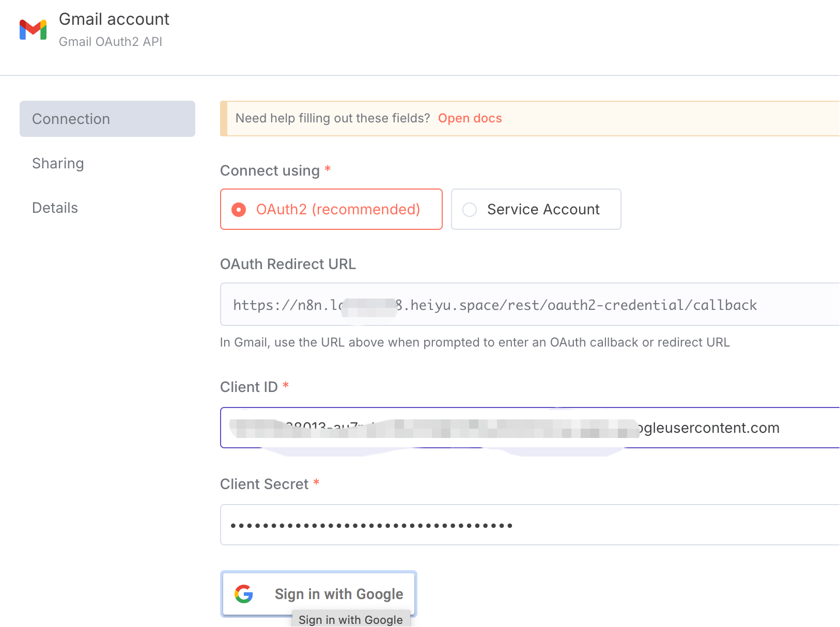Click the Google G logo icon
This screenshot has height=627, width=840.
click(x=244, y=594)
